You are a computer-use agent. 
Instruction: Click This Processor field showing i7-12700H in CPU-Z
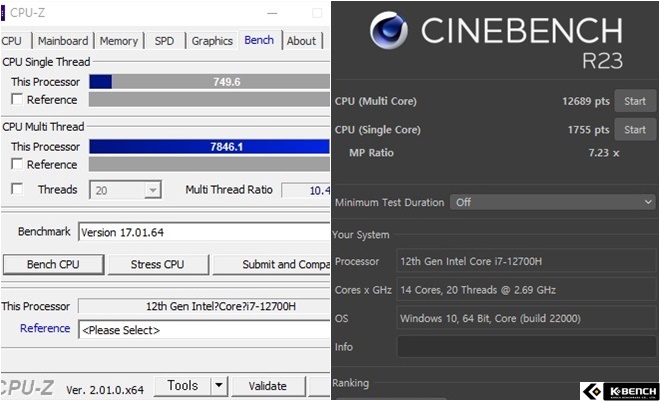(204, 306)
